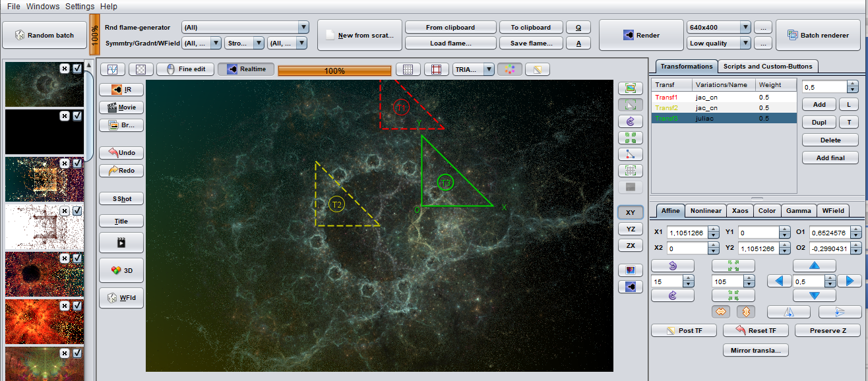Switch to the Nonlinear tab
Screen dimensions: 868x381
[705, 211]
